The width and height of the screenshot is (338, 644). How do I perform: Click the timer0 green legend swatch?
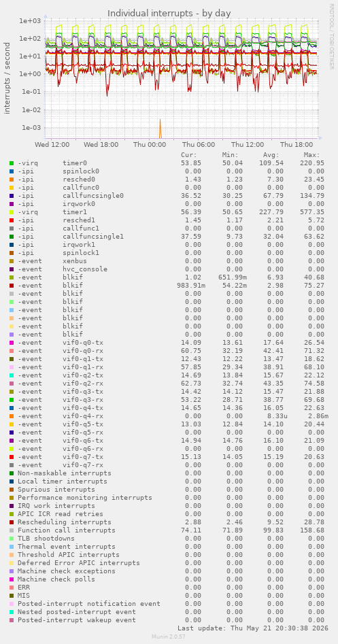(12, 163)
